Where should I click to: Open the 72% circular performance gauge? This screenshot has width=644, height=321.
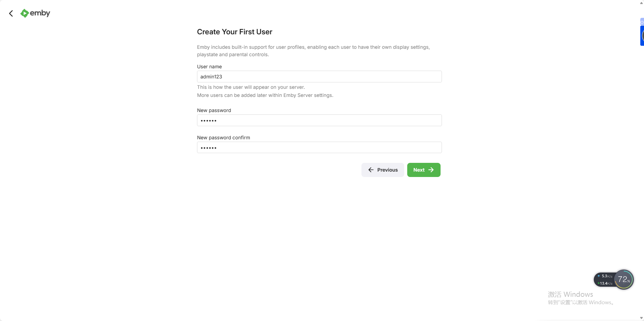pyautogui.click(x=624, y=279)
